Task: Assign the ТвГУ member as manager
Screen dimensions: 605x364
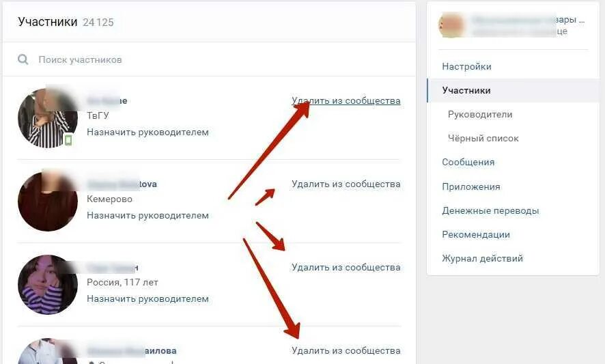Action: [x=147, y=132]
